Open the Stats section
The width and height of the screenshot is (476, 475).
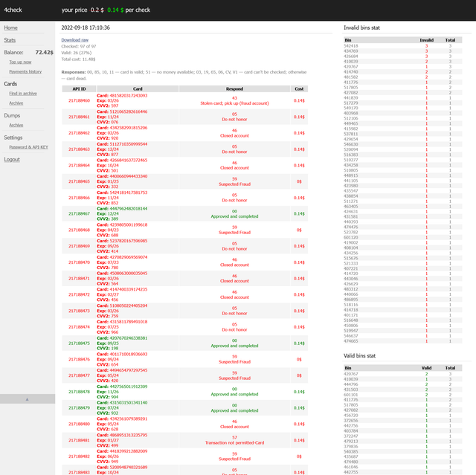point(10,40)
